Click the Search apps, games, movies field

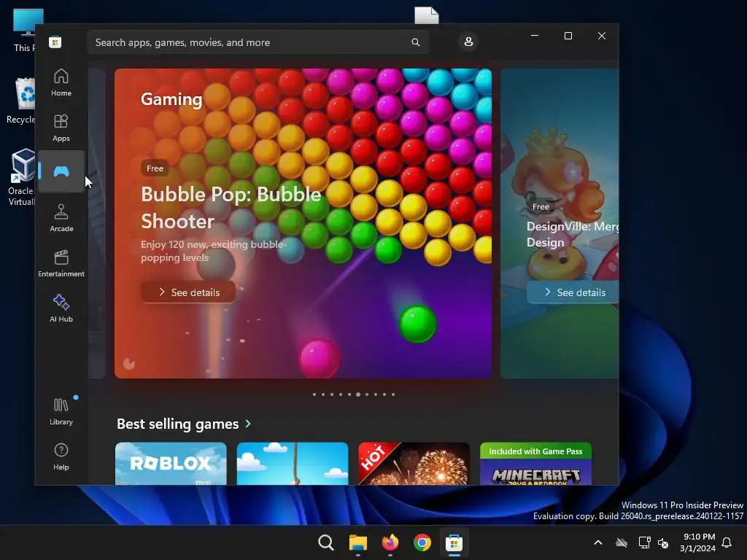pyautogui.click(x=258, y=42)
